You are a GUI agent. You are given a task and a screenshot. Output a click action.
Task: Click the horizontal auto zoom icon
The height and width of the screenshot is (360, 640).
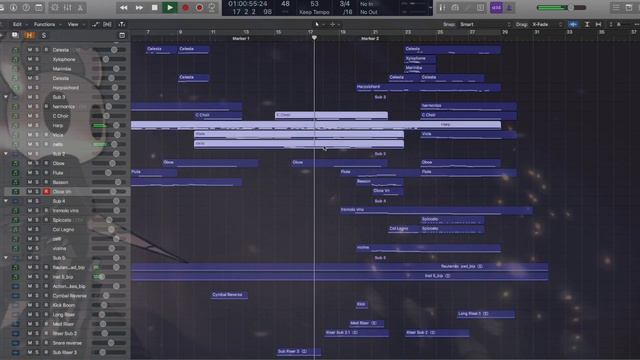point(598,24)
